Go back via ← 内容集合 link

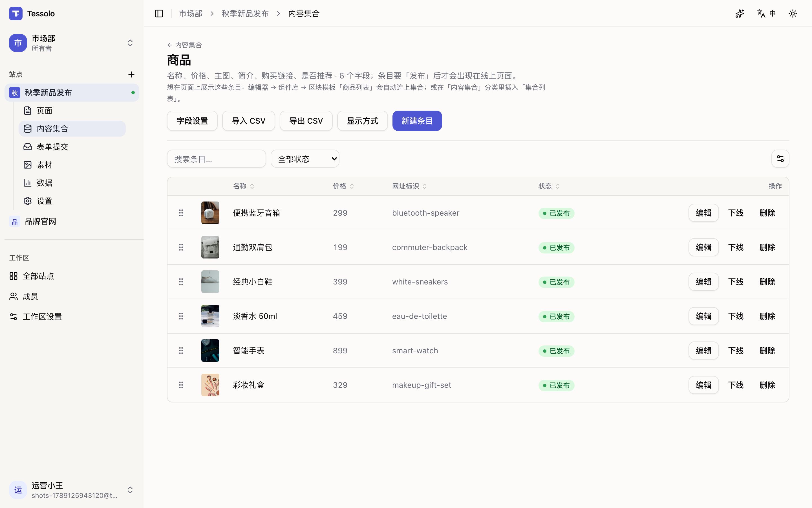(185, 45)
